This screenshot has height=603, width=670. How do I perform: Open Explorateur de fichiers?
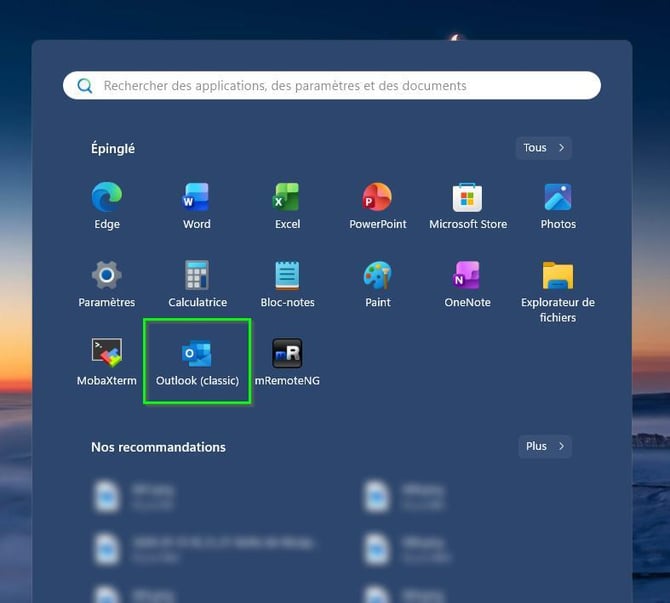[558, 291]
